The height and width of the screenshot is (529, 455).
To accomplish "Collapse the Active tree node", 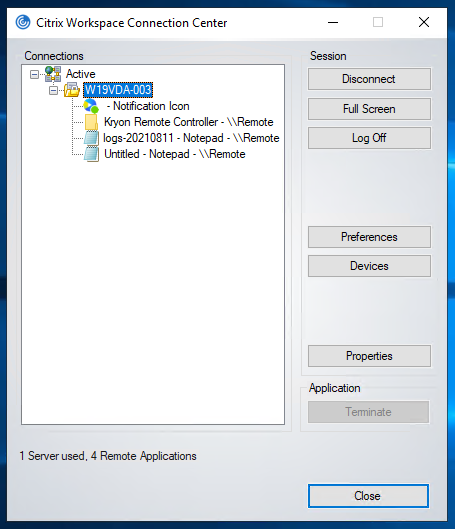I will (34, 74).
